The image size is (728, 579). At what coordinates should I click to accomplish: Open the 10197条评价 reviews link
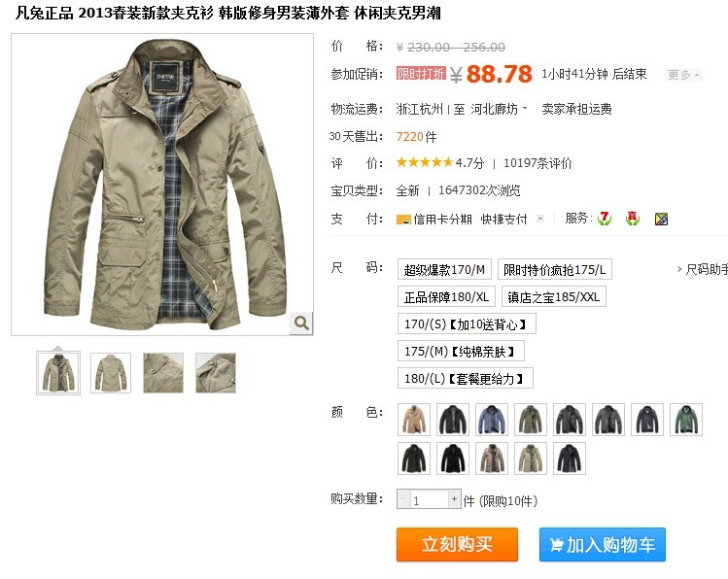tap(537, 163)
